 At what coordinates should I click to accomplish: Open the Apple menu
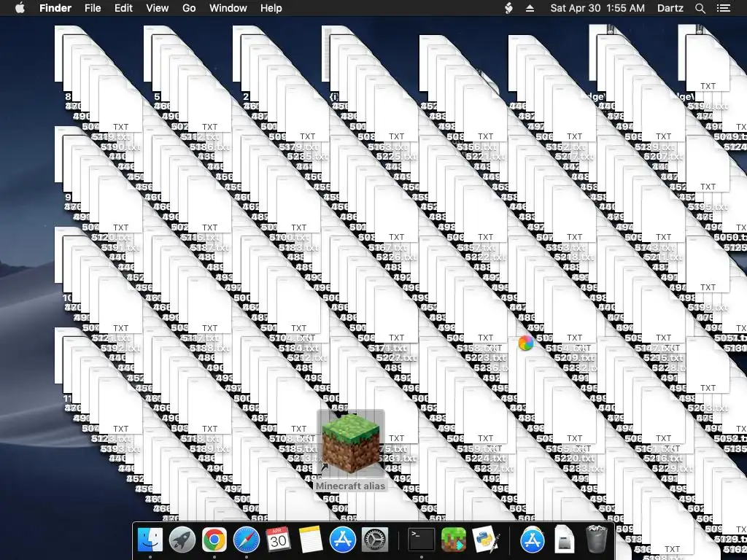point(20,8)
